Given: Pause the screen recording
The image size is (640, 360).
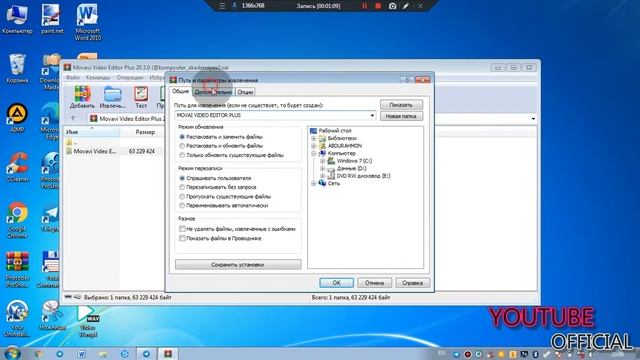Looking at the screenshot, I should 364,6.
